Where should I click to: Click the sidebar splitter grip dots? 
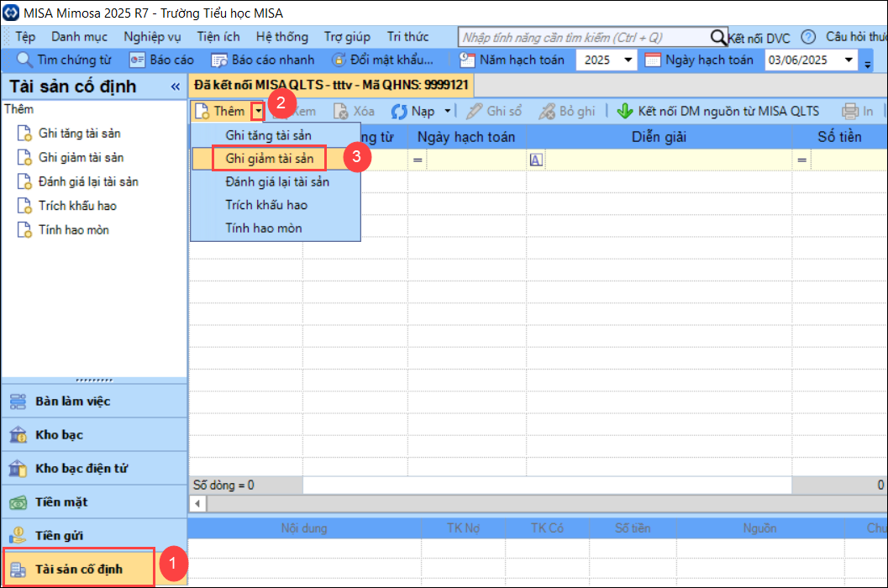94,381
